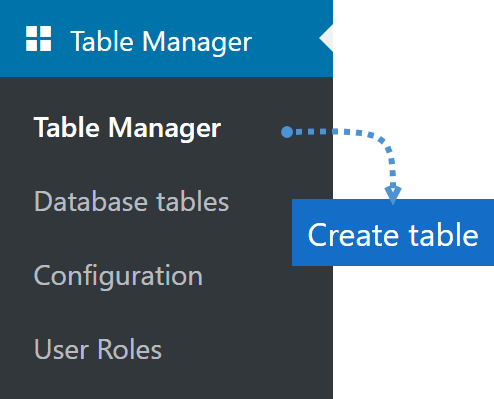The height and width of the screenshot is (399, 494).
Task: Go to the Configuration submenu page
Action: [118, 276]
